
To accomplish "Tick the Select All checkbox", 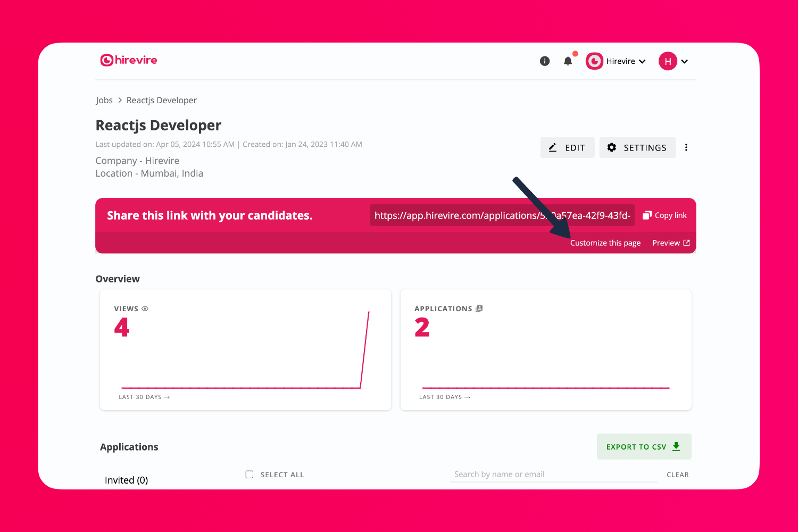I will click(250, 475).
